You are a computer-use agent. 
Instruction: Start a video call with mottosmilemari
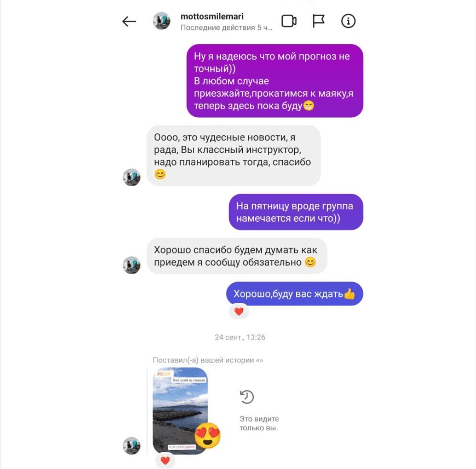coord(289,21)
